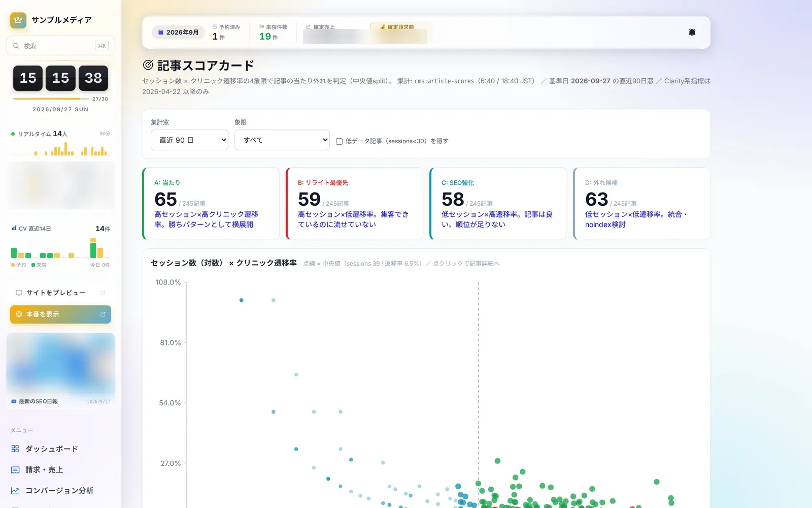Click the external-link icon on the サイトをプレビュー row
This screenshot has width=812, height=508.
[103, 293]
